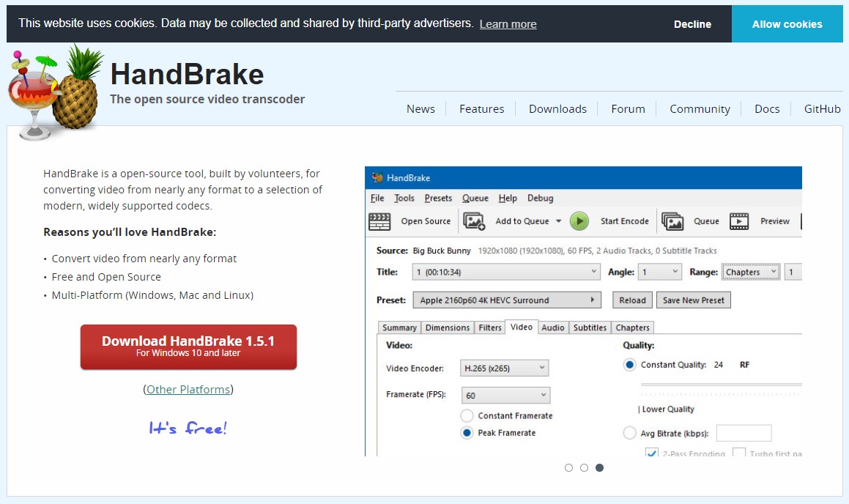Decline the cookies
849x504 pixels.
(692, 24)
